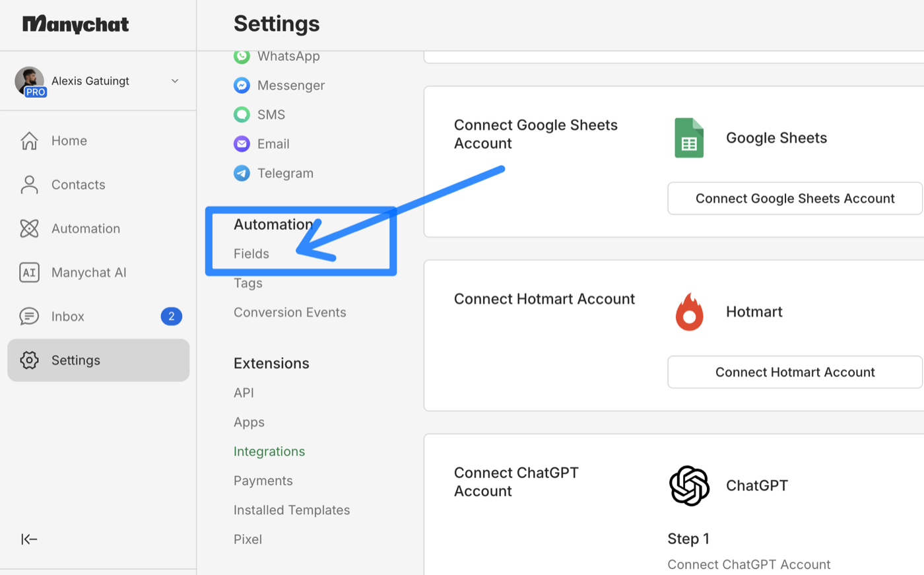Click the ChatGPT logo icon

pyautogui.click(x=689, y=486)
